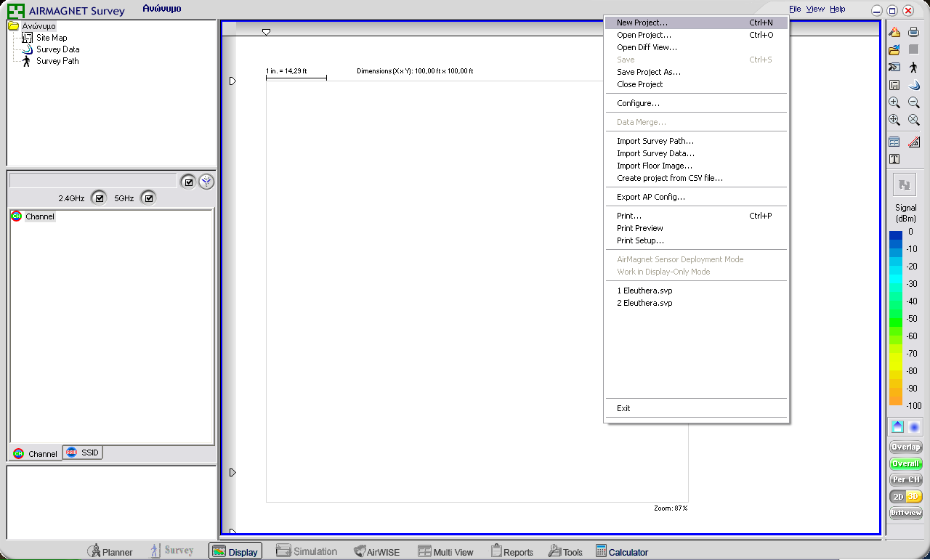Open recent file 2 Eleuthera.svp
Screen dimensions: 930x560
click(696, 303)
